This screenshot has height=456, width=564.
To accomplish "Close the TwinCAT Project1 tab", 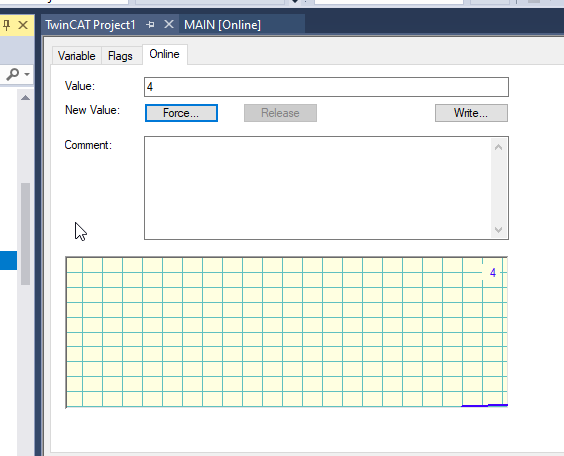I will [x=169, y=24].
